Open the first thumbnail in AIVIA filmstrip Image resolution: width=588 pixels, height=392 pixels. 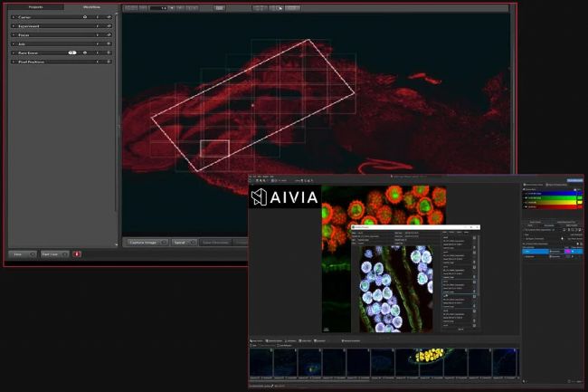[x=261, y=362]
